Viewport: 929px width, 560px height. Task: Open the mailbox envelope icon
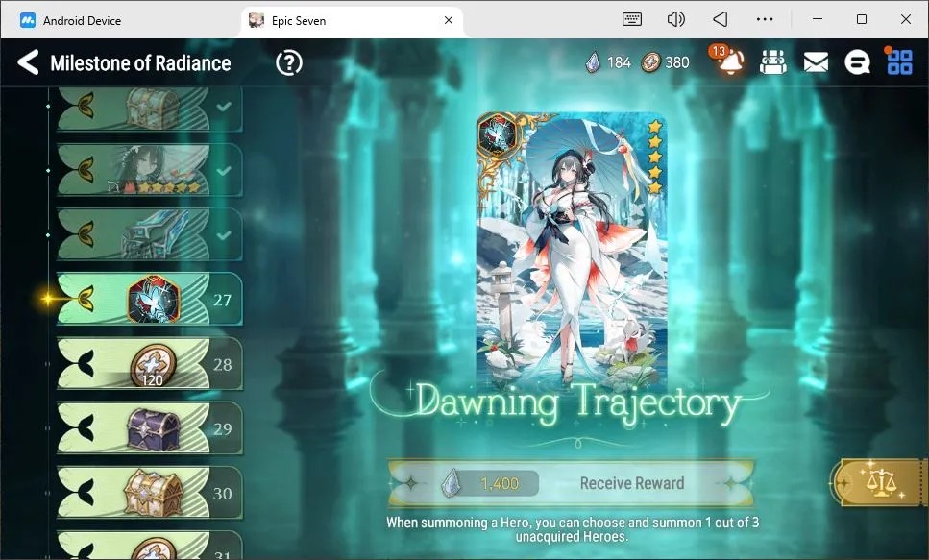point(816,62)
